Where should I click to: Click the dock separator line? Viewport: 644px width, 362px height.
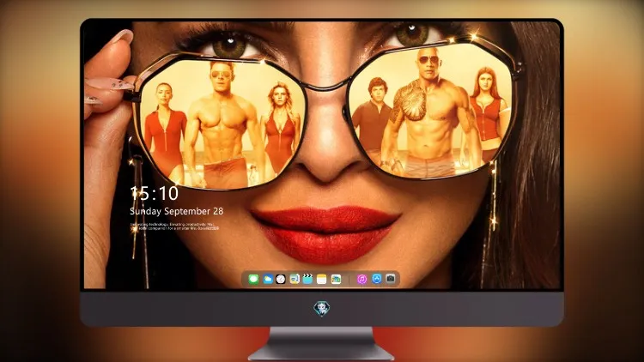tap(349, 280)
